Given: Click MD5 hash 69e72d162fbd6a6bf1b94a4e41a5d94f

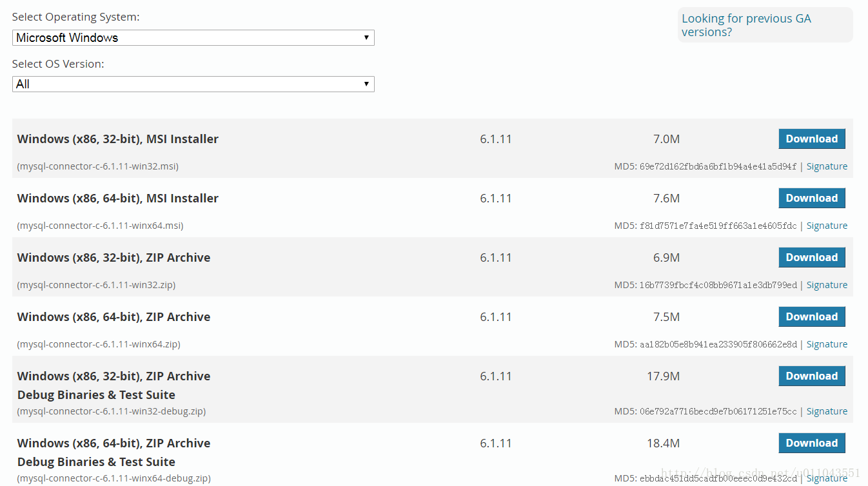Looking at the screenshot, I should (718, 166).
